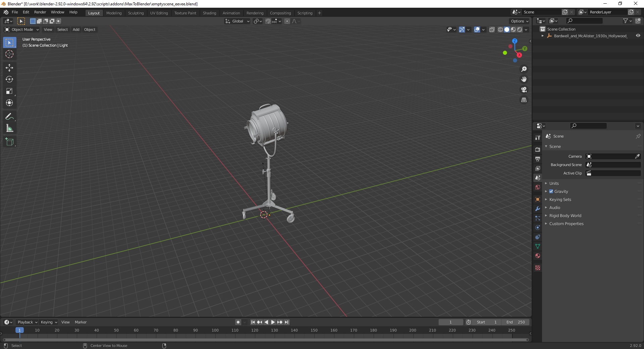Open the View Layer properties tab
The height and width of the screenshot is (349, 644).
coord(538,168)
